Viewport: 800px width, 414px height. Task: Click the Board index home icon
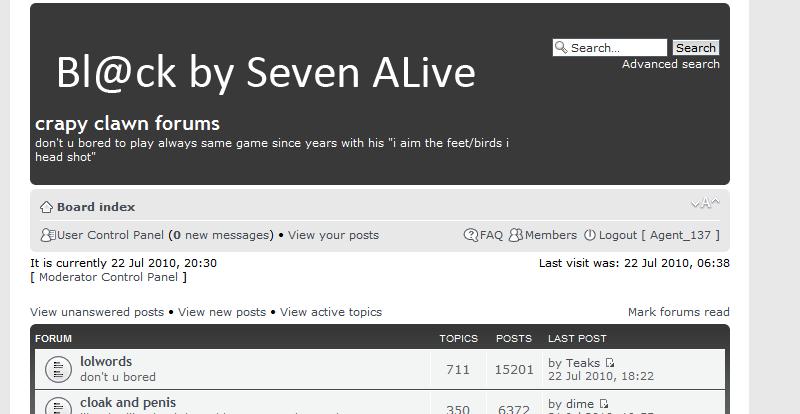(46, 207)
